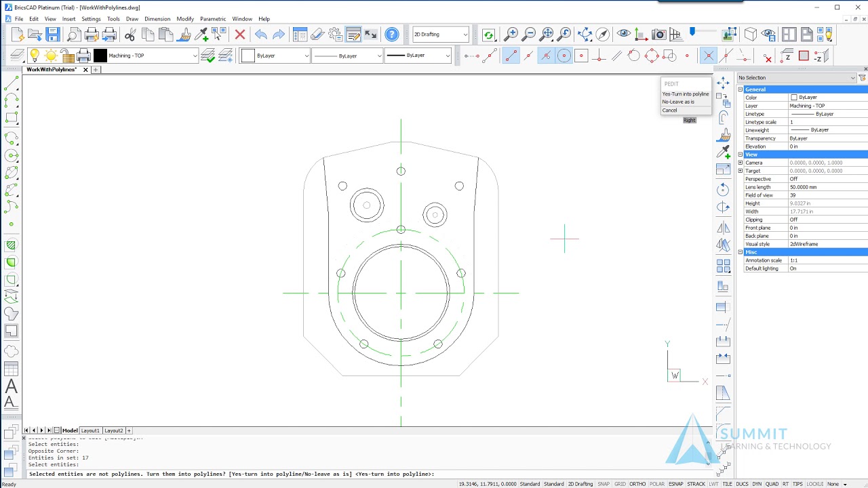Click Cancel in the PEDIT prompt menu

tap(670, 110)
